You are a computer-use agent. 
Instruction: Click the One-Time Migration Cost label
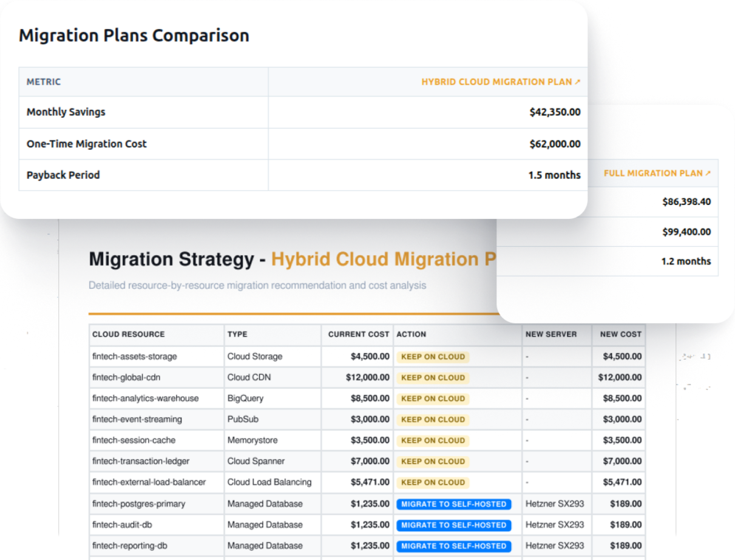87,144
